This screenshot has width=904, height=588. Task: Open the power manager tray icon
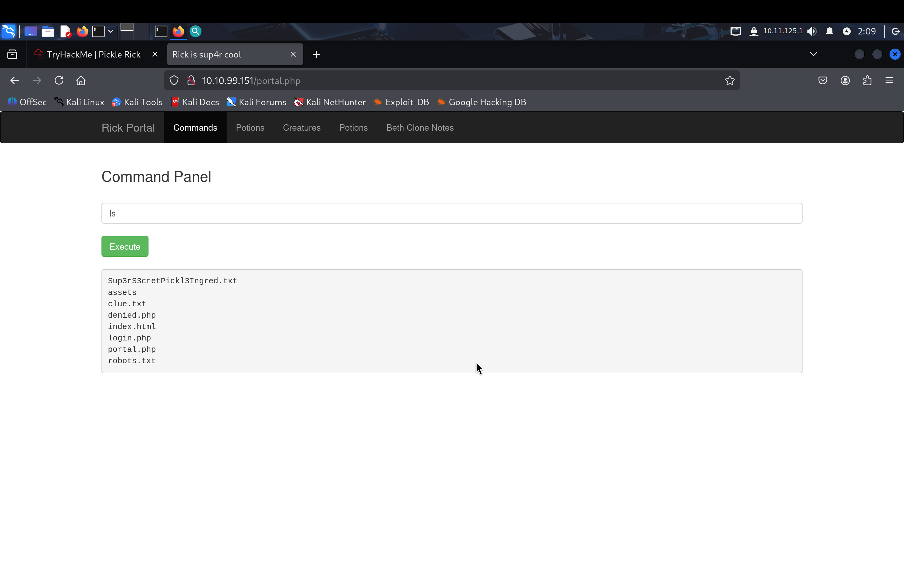(x=847, y=31)
